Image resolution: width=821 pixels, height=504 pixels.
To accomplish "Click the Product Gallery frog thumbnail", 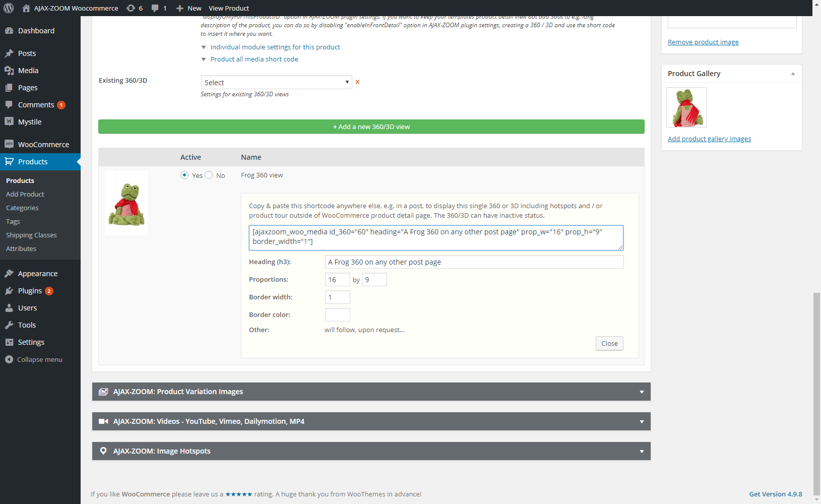I will coord(686,107).
